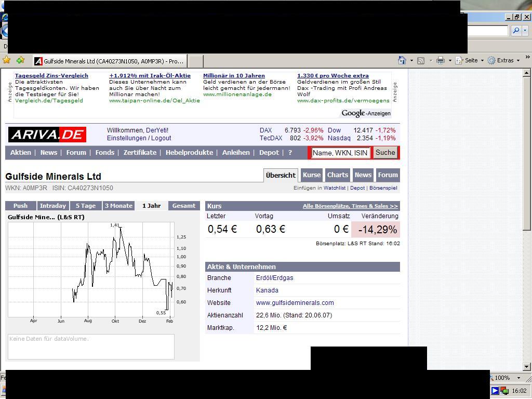Click the network connection tray icon
The image size is (532, 399).
pyautogui.click(x=504, y=391)
